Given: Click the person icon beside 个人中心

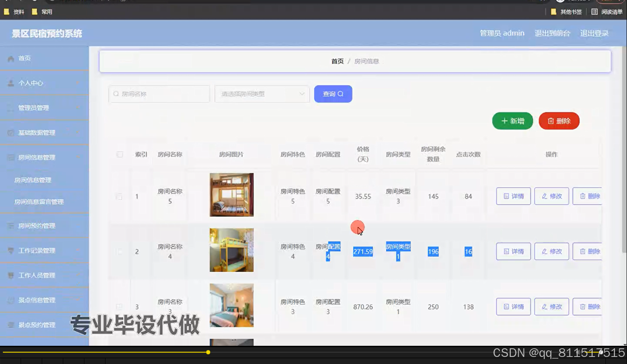Looking at the screenshot, I should coord(11,83).
